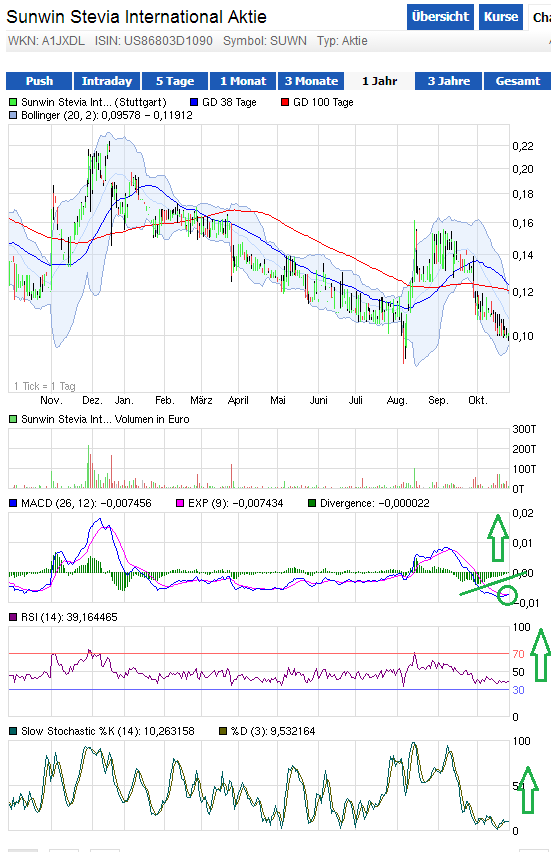This screenshot has width=551, height=852.
Task: Switch chart to Push view
Action: pyautogui.click(x=39, y=81)
